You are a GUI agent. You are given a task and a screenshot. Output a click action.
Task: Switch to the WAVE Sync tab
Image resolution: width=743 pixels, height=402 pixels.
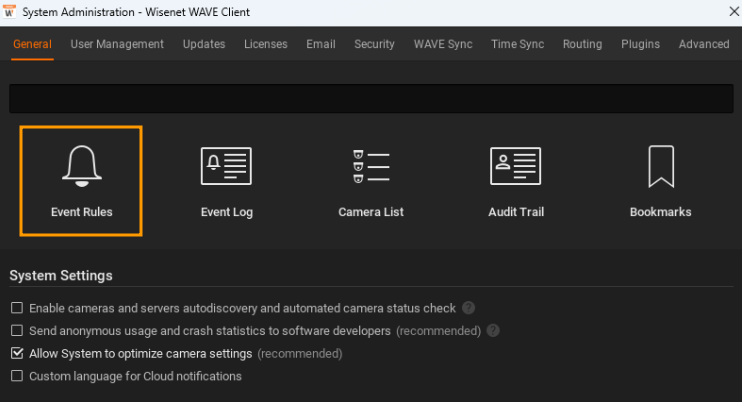click(443, 44)
